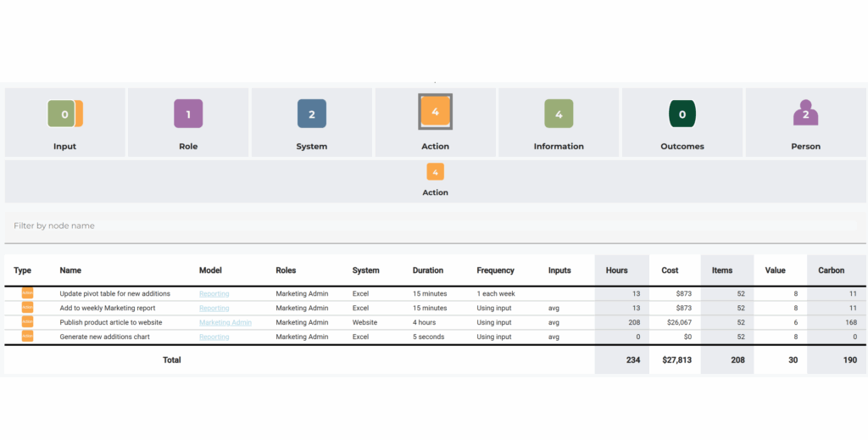This screenshot has height=440, width=868.
Task: Click type icon for Update pivot table row
Action: tap(27, 293)
